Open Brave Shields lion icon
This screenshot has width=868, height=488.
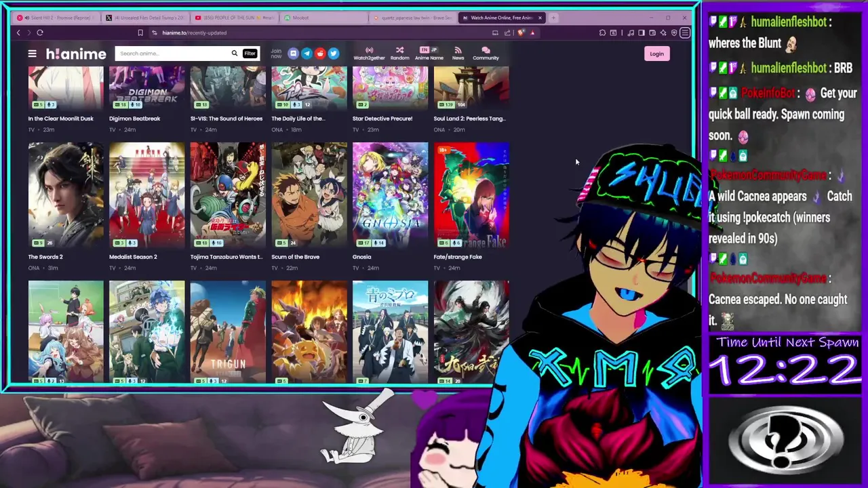(521, 33)
